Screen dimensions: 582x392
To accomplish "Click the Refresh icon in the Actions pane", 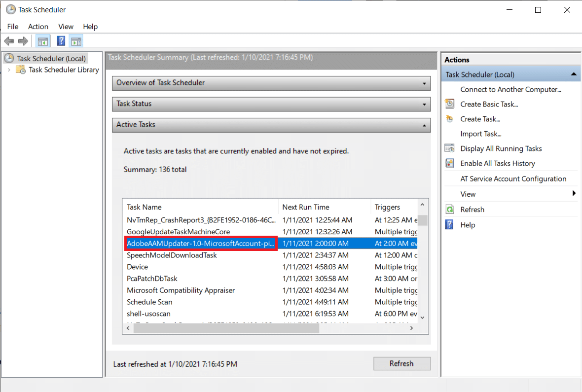I will (449, 209).
